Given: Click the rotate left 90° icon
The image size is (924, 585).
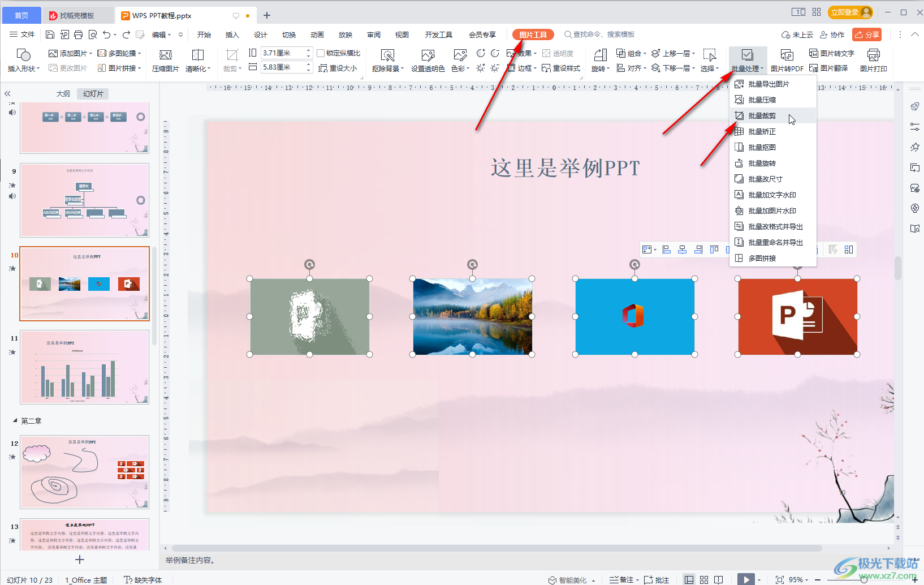Looking at the screenshot, I should click(495, 53).
